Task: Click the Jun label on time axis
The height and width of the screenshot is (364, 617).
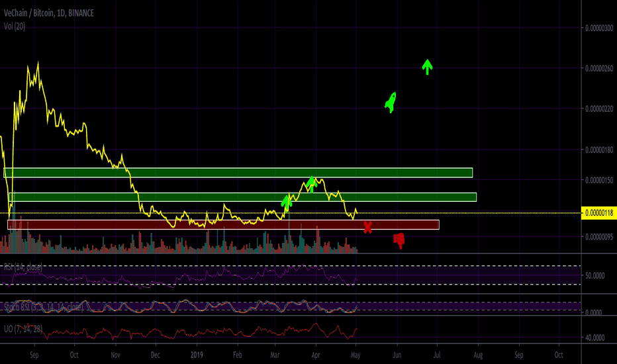Action: (397, 355)
